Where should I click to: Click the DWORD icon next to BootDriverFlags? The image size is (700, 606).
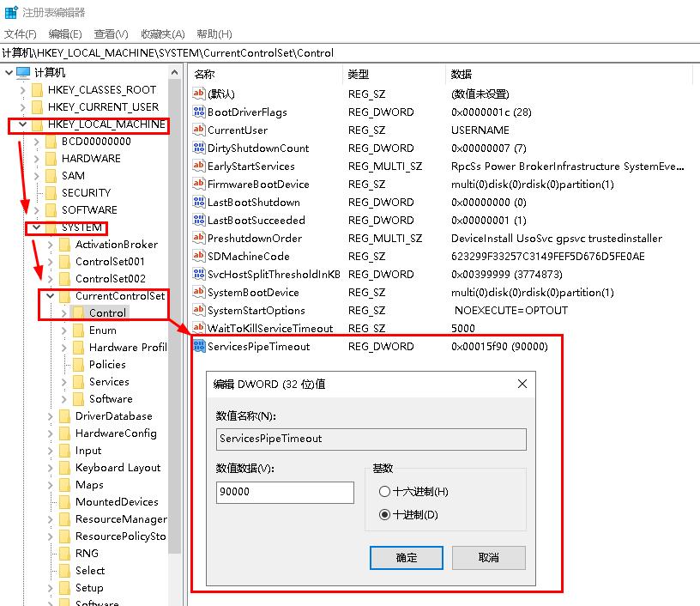pyautogui.click(x=199, y=112)
